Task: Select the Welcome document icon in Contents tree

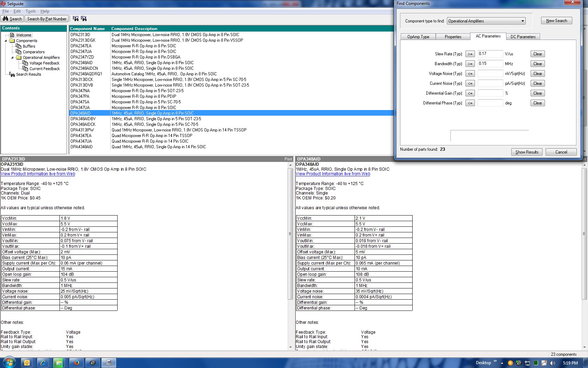Action: tap(12, 35)
